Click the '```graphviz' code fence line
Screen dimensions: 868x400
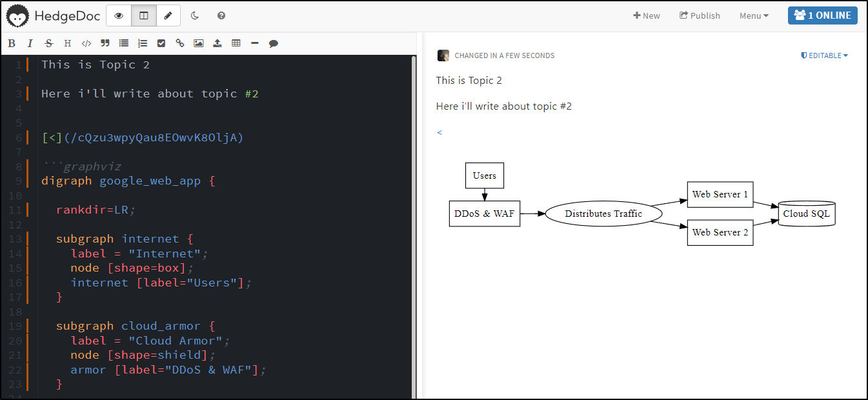click(81, 166)
